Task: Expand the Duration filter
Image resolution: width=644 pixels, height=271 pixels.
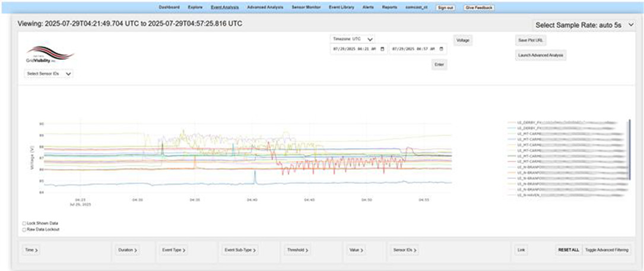Action: coord(126,250)
